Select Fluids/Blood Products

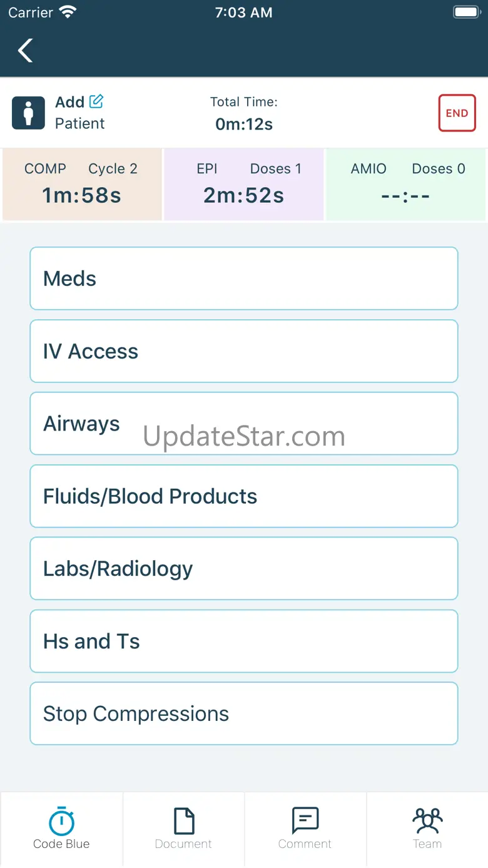pyautogui.click(x=244, y=496)
